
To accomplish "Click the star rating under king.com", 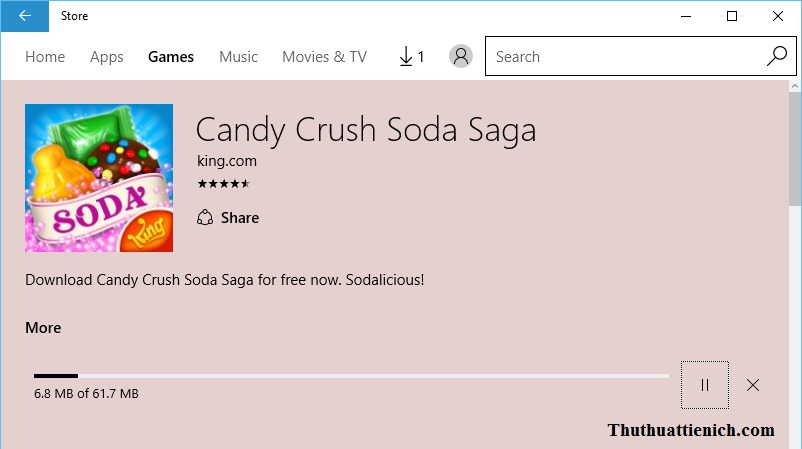I will coord(223,184).
